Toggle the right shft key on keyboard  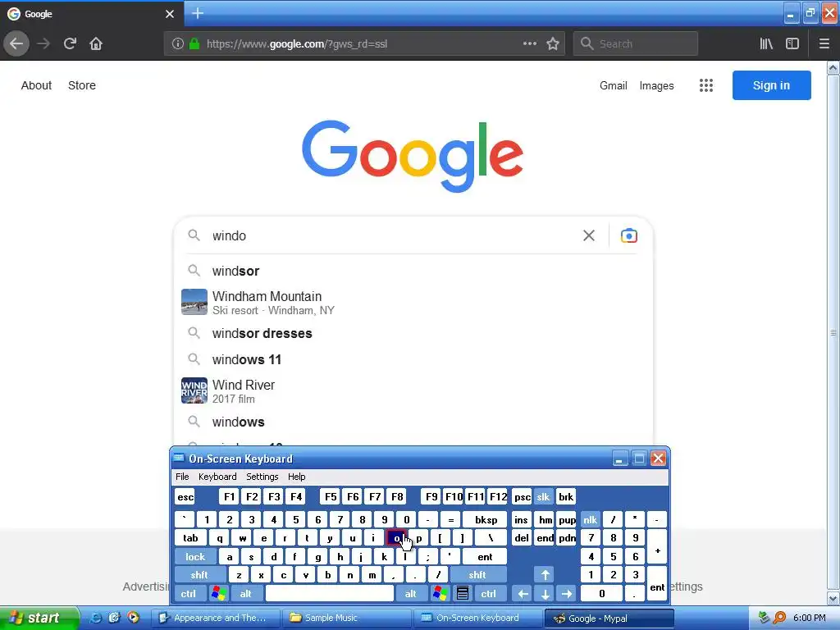tap(477, 575)
